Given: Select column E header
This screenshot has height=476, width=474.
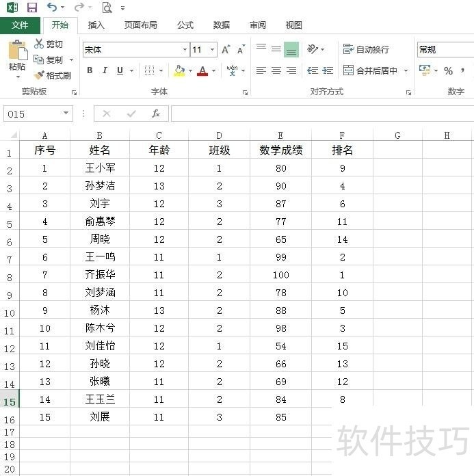Looking at the screenshot, I should [280, 135].
